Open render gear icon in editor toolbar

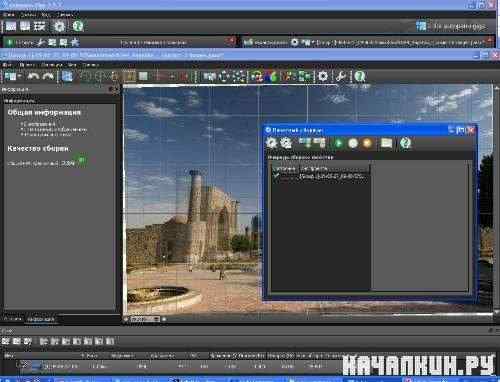[x=323, y=76]
